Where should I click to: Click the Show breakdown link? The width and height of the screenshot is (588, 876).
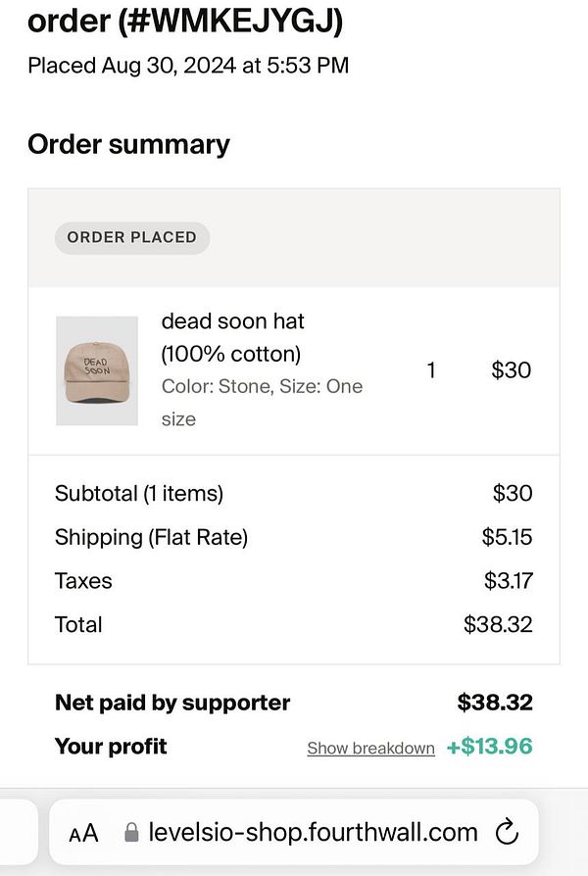[370, 748]
